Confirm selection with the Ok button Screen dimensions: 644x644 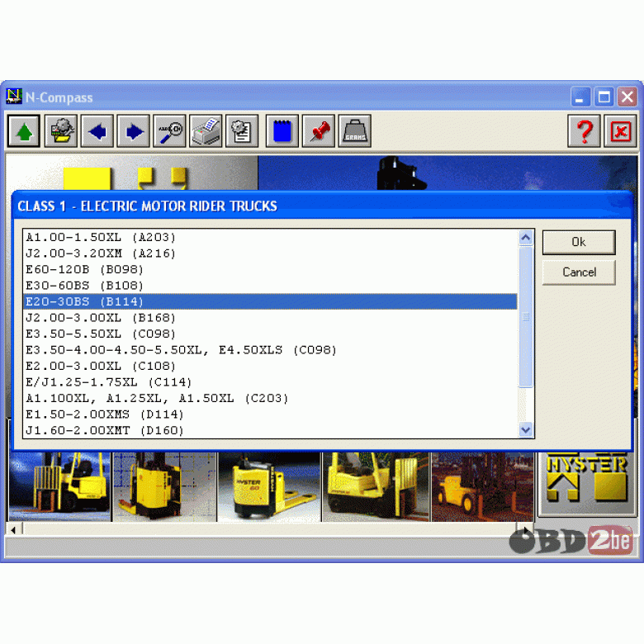[x=579, y=242]
